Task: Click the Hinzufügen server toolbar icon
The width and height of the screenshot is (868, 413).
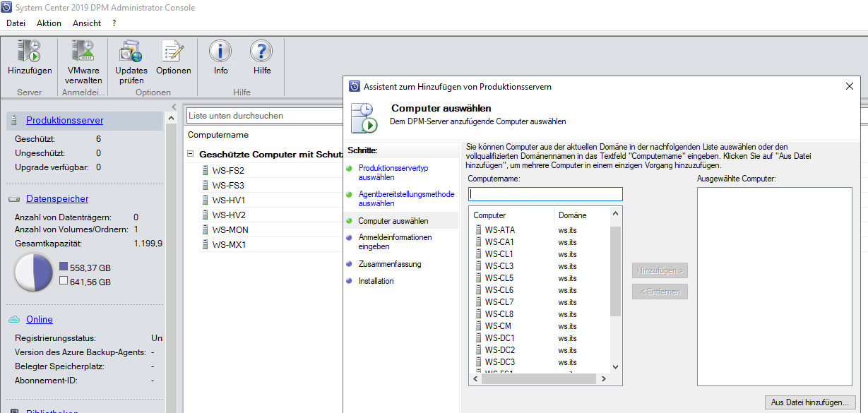Action: pyautogui.click(x=30, y=51)
